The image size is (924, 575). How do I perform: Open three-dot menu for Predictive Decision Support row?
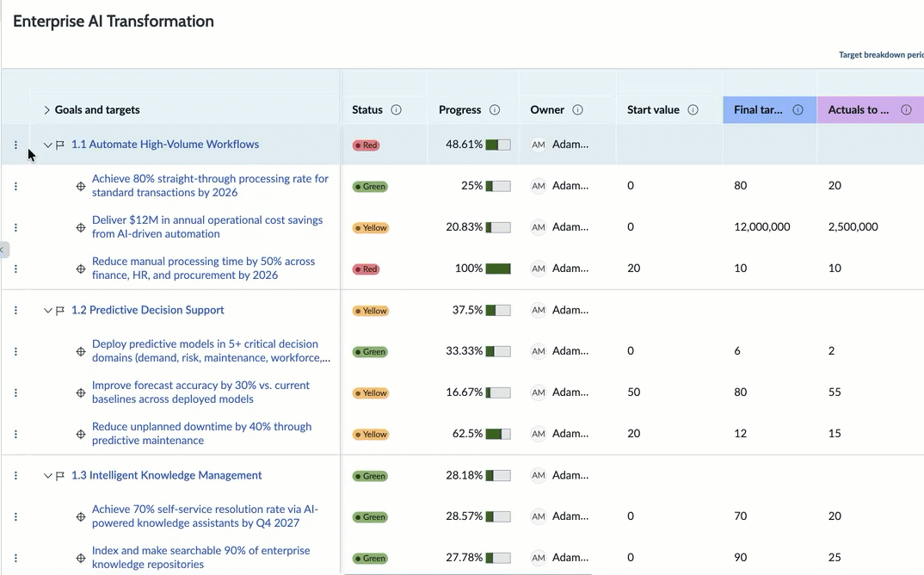click(x=15, y=310)
